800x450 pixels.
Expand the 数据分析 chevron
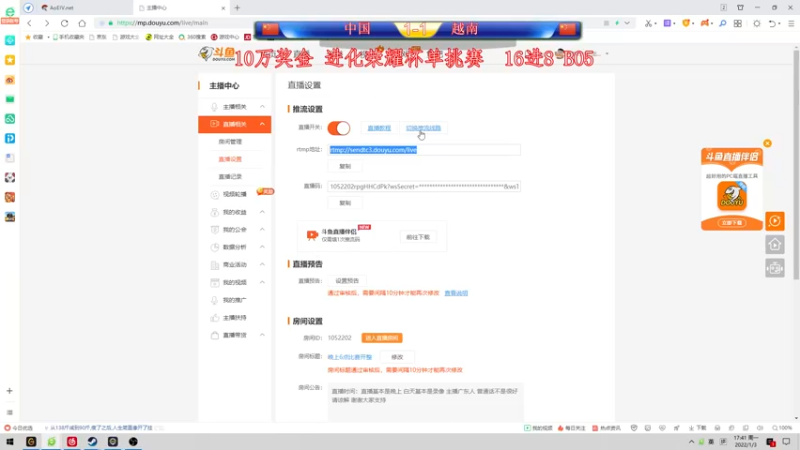[262, 247]
